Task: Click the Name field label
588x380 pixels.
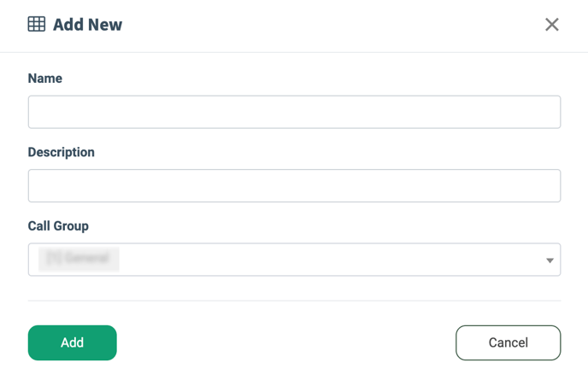Action: (x=45, y=79)
